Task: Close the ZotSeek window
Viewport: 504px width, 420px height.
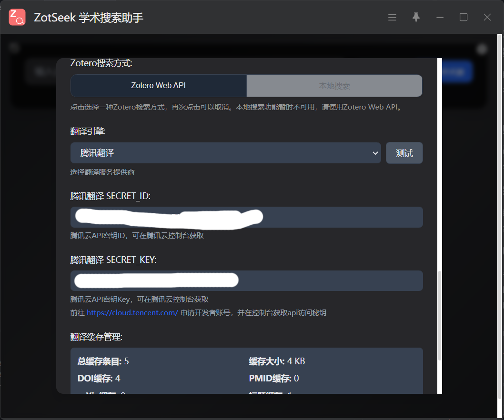Action: pyautogui.click(x=487, y=17)
